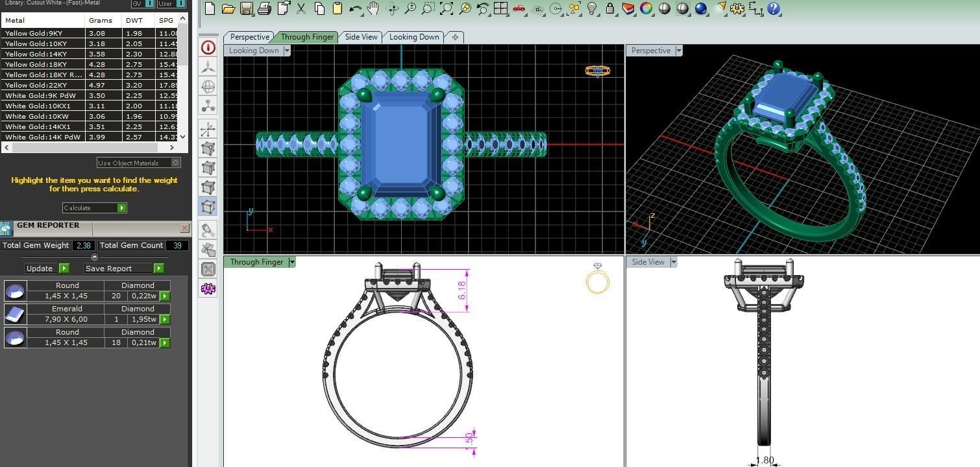The width and height of the screenshot is (980, 467).
Task: Click the Calculate button
Action: pyautogui.click(x=95, y=208)
